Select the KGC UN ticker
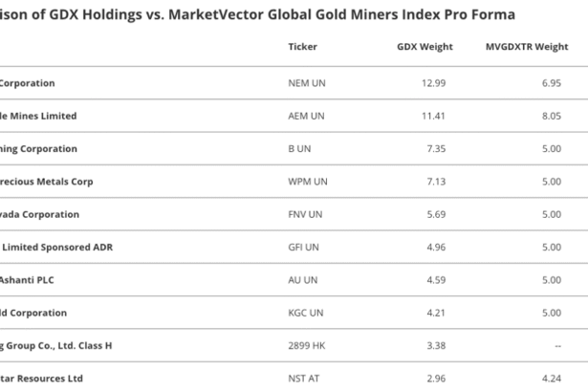The width and height of the screenshot is (588, 392). pyautogui.click(x=306, y=313)
